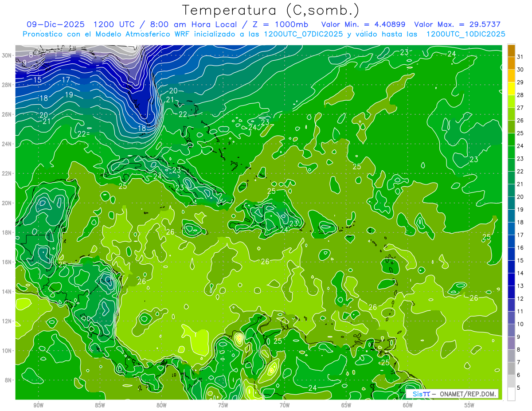Click contour label "19" on the map
This screenshot has width=532, height=411.
coord(69,94)
